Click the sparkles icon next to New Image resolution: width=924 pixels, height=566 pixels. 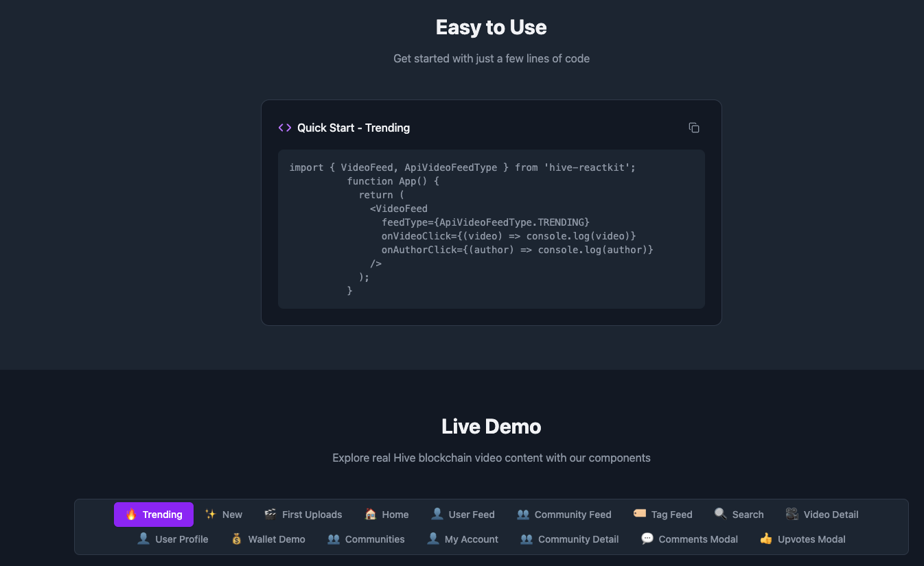(x=211, y=515)
